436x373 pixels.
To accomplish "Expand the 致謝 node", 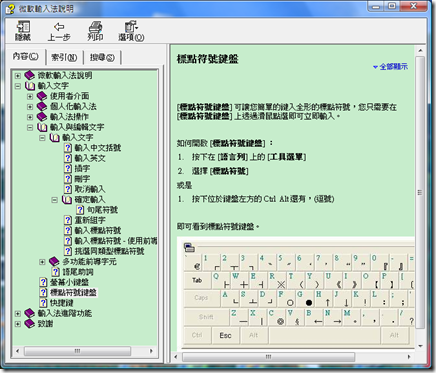I will (x=18, y=324).
